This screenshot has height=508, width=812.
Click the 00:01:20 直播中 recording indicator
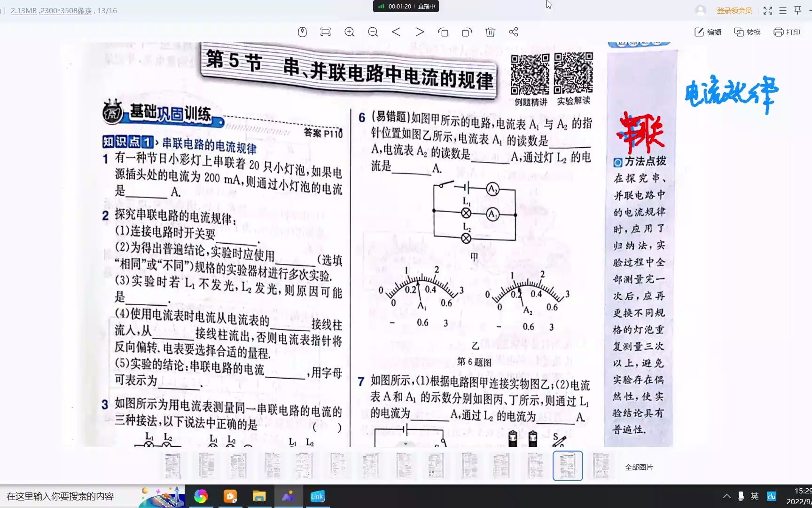[406, 6]
